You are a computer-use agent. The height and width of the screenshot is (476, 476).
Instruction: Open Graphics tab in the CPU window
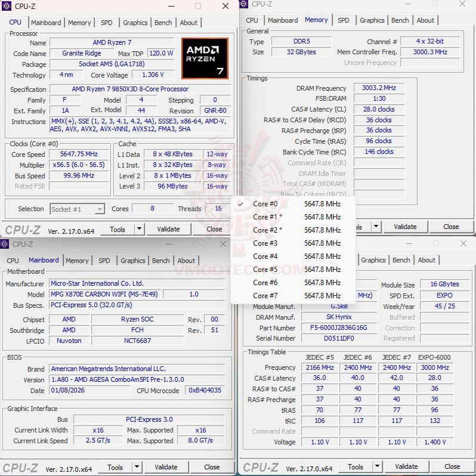tap(135, 23)
